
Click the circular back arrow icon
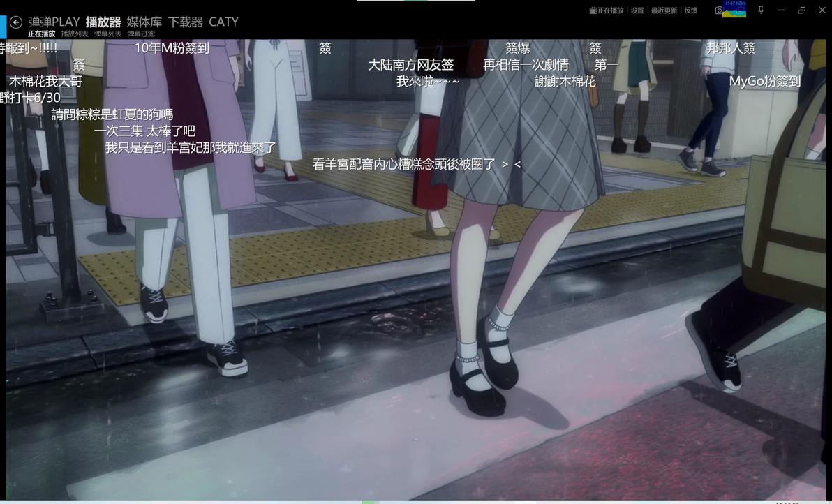[x=16, y=22]
